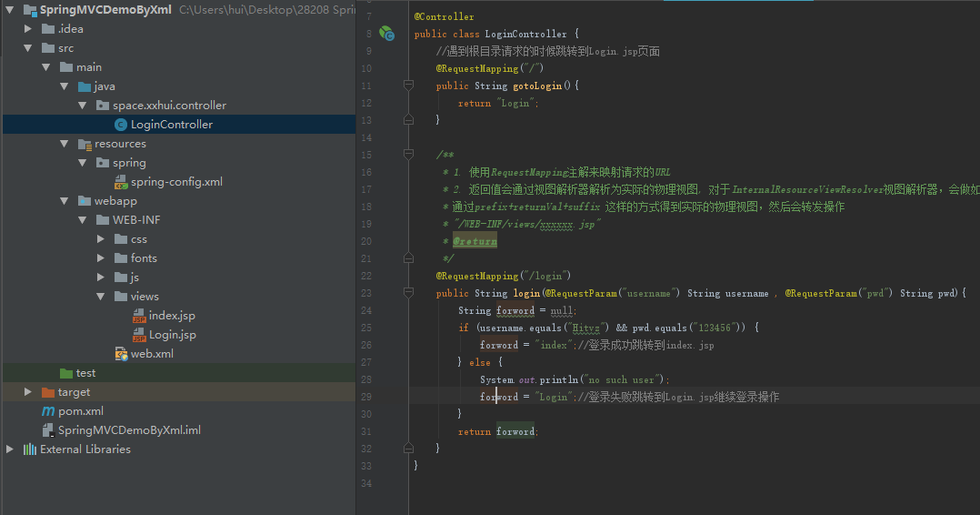Click the spring folder icon
980x515 pixels.
point(103,163)
